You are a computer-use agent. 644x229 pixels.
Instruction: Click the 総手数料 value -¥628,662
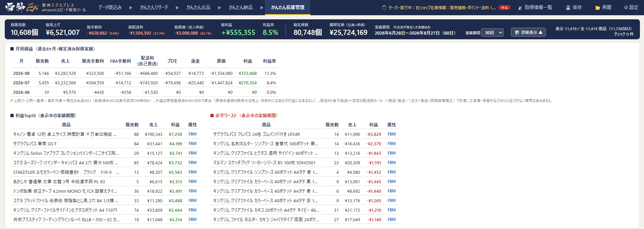coord(97,33)
